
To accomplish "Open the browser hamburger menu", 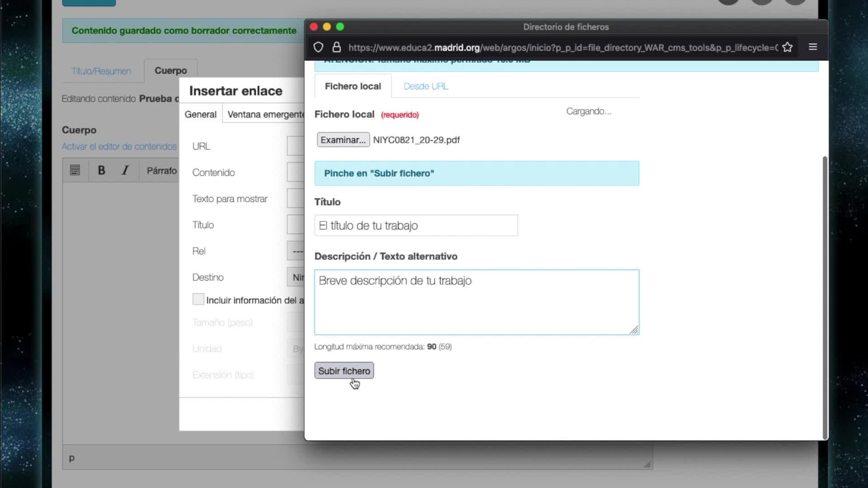I will pyautogui.click(x=813, y=47).
